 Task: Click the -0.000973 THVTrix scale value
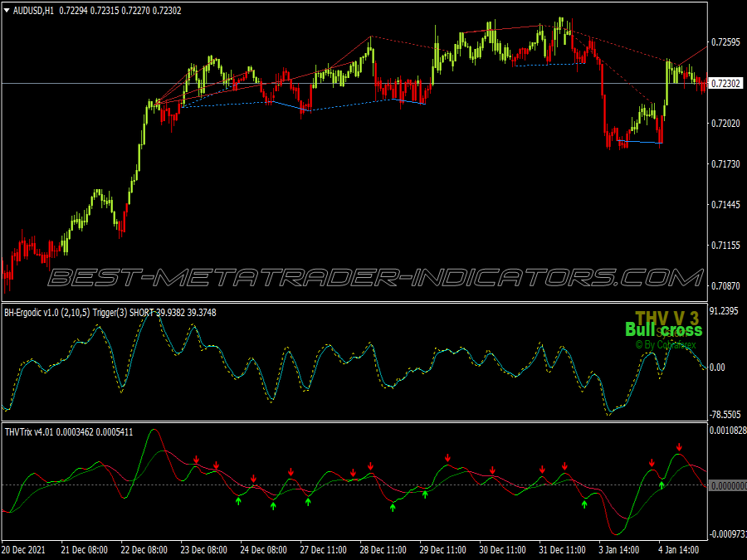(728, 534)
